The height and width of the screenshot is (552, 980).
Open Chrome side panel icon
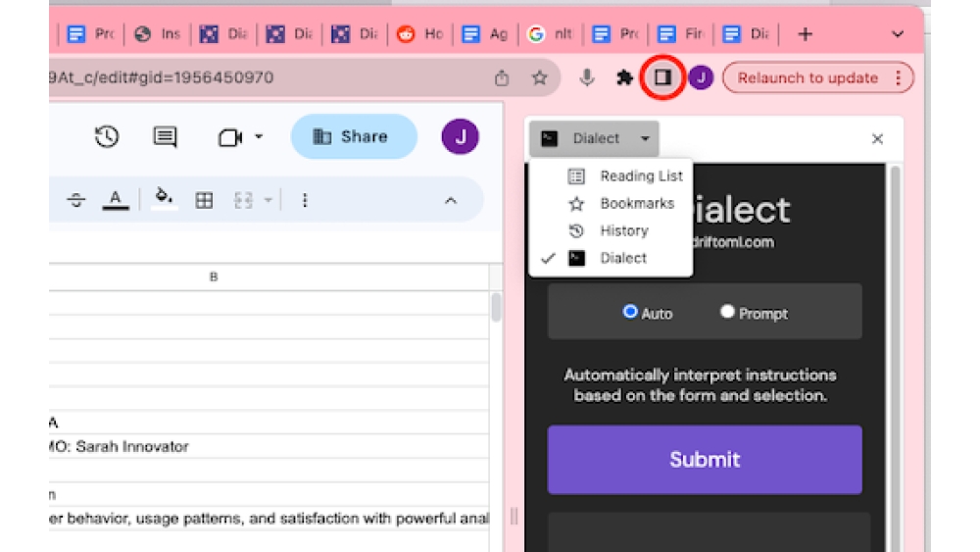pyautogui.click(x=662, y=77)
